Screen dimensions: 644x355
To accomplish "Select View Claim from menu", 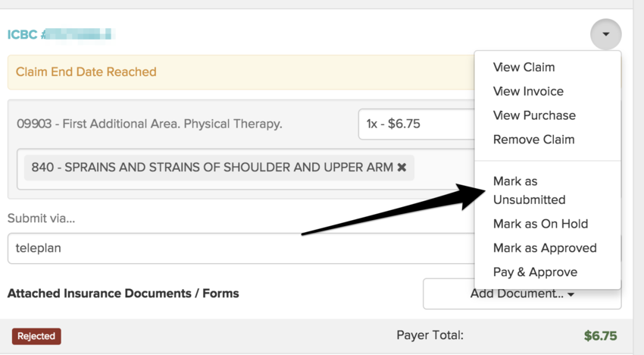I will click(x=524, y=67).
